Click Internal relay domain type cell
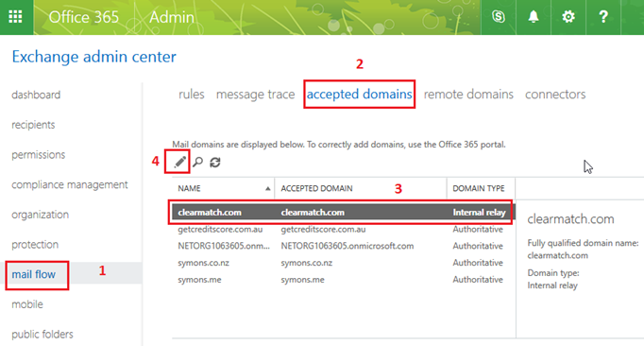 point(479,213)
